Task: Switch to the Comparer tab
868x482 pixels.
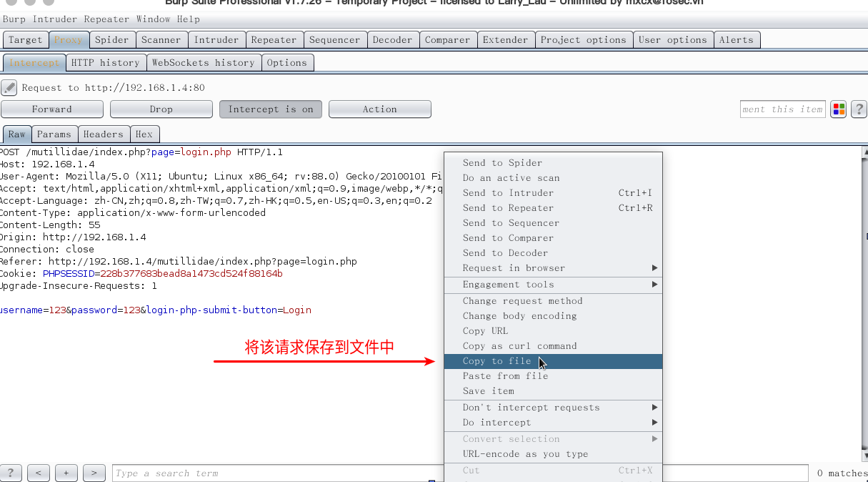Action: pos(448,40)
